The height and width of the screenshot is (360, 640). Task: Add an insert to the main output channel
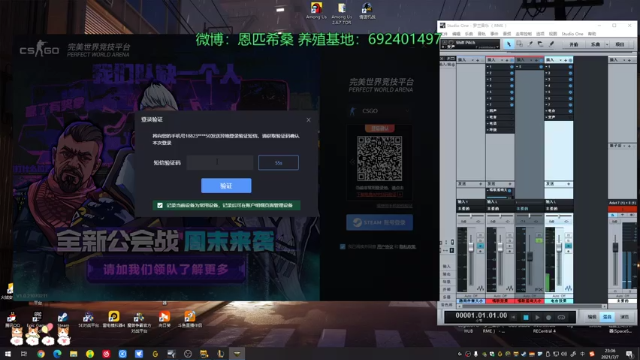click(x=629, y=60)
